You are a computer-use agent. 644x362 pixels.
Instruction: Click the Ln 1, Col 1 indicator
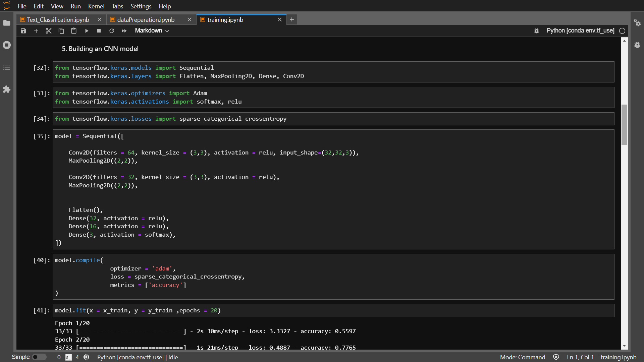[580, 357]
